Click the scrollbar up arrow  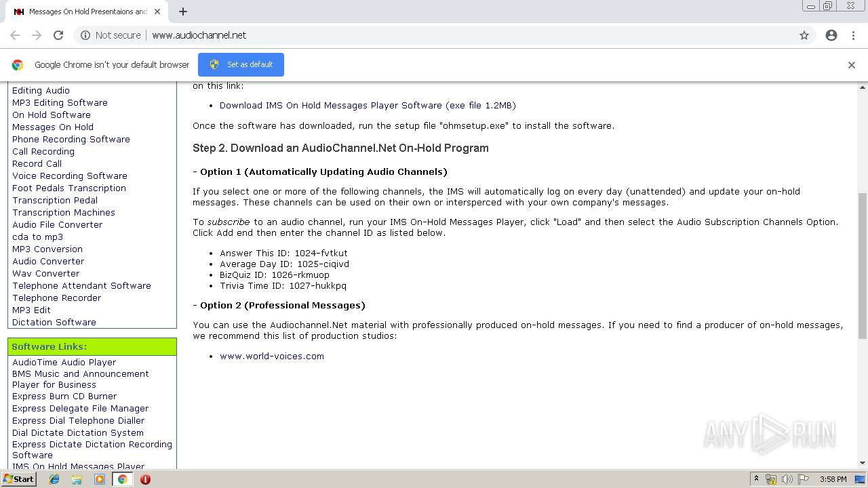point(863,87)
